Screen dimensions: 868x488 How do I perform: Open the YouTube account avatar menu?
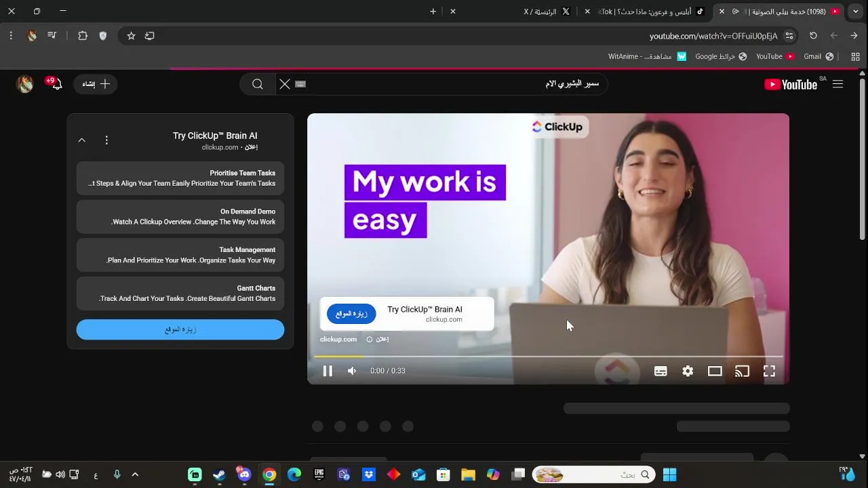[25, 84]
